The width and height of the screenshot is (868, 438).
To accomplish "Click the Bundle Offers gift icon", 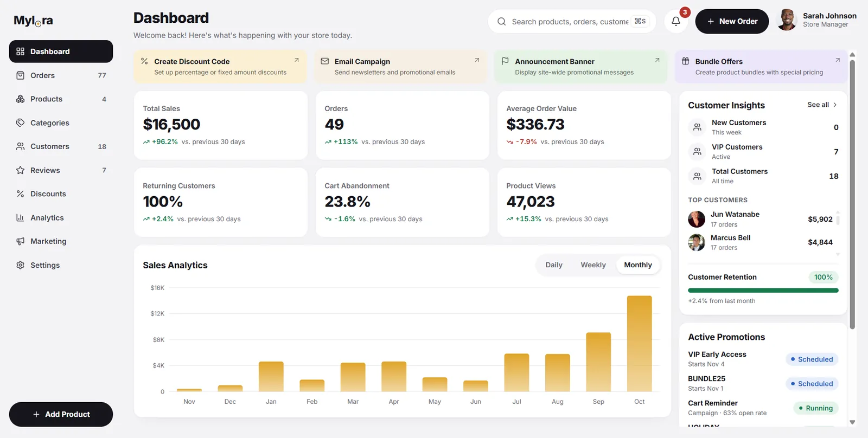I will pyautogui.click(x=686, y=61).
